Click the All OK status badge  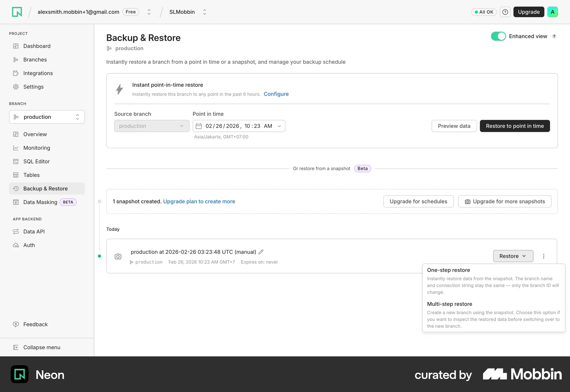click(484, 12)
